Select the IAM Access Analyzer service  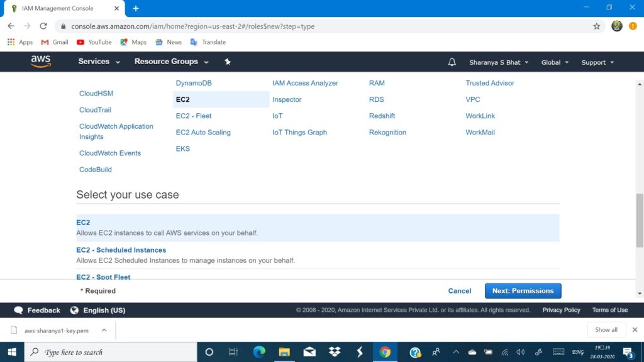305,83
